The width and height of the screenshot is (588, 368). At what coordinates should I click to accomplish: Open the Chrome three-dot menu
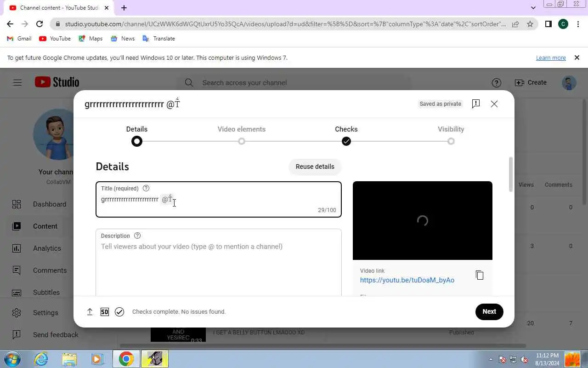coord(578,24)
